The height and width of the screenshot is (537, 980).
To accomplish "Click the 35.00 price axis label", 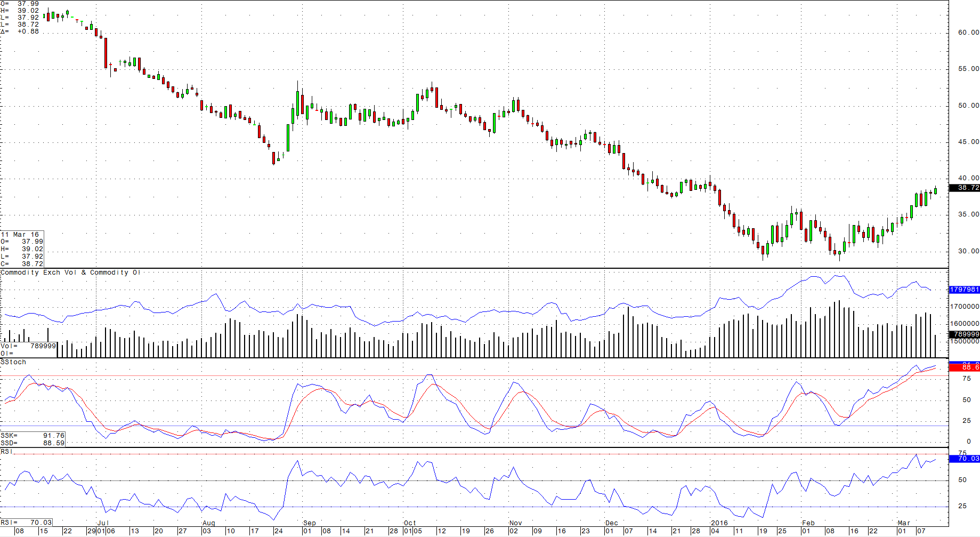I will [x=968, y=214].
